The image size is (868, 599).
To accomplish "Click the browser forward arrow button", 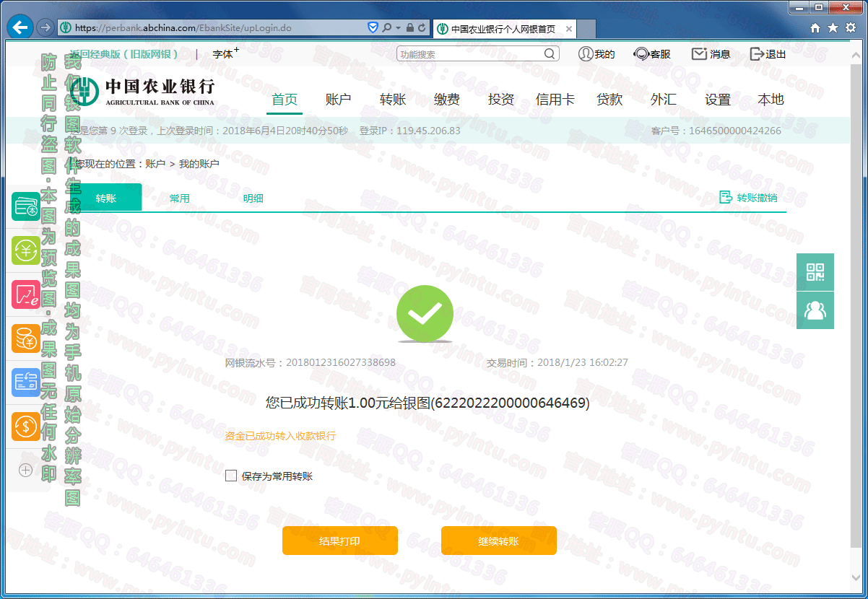I will tap(45, 28).
